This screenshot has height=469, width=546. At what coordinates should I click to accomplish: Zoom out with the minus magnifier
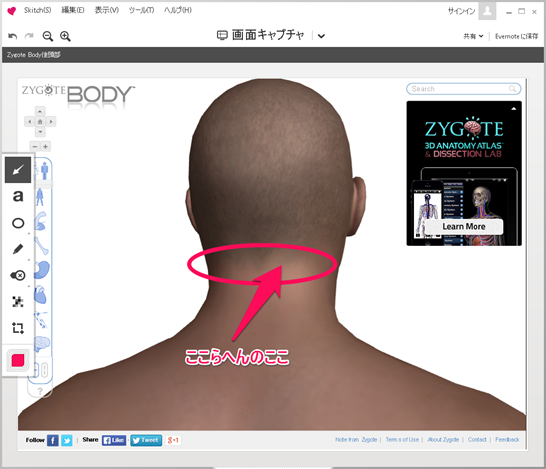click(48, 36)
